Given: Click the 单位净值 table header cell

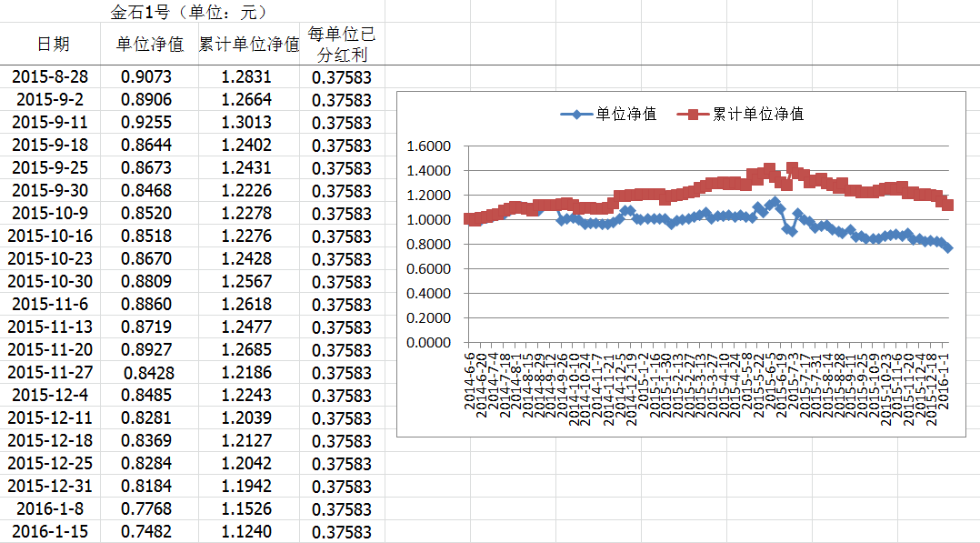Looking at the screenshot, I should 150,45.
